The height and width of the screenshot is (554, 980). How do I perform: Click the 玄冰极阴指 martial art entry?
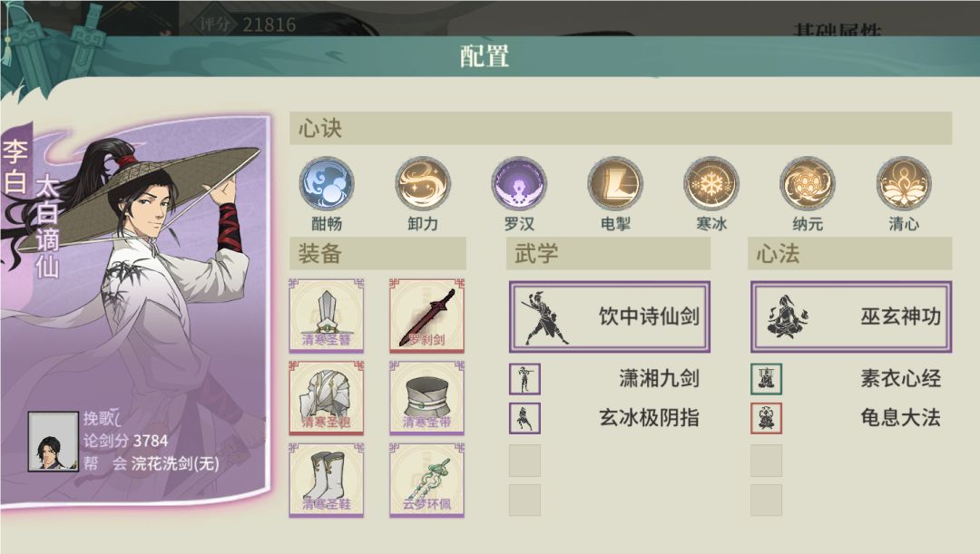coord(604,419)
